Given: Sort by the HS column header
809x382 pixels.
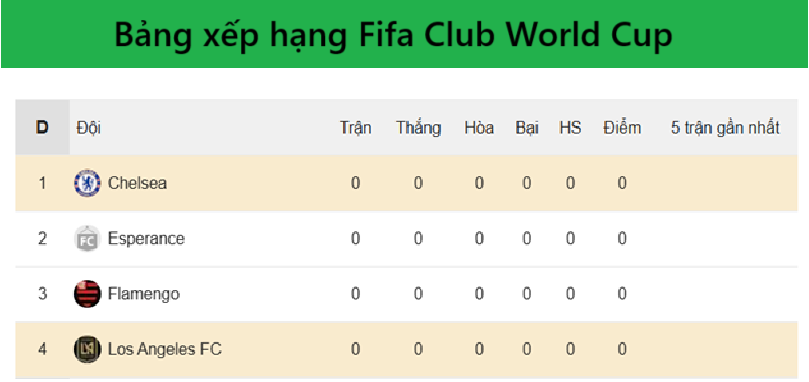Looking at the screenshot, I should click(x=570, y=128).
